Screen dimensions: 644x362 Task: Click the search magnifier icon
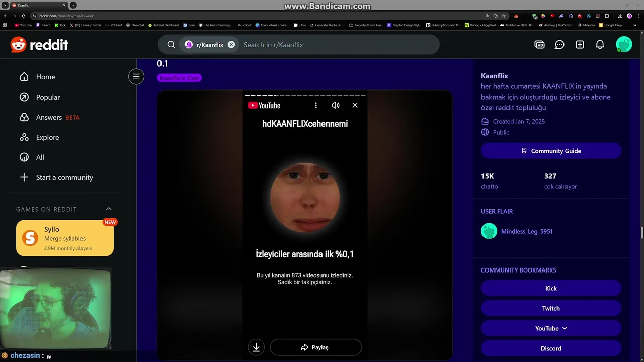[x=171, y=45]
